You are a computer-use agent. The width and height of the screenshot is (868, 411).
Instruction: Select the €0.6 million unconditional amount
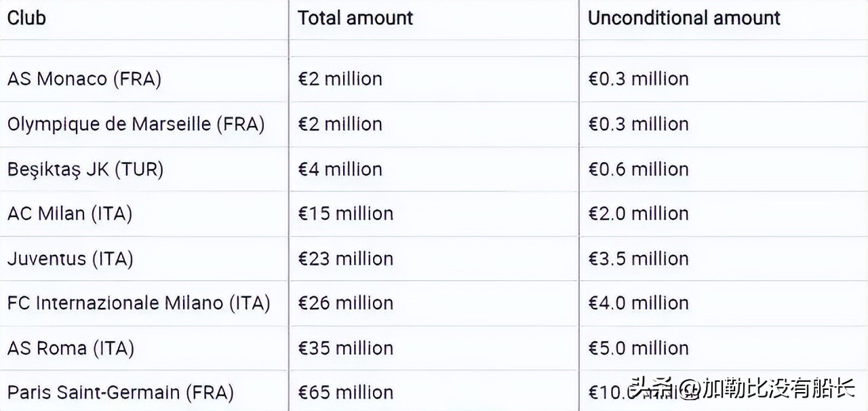click(x=638, y=169)
